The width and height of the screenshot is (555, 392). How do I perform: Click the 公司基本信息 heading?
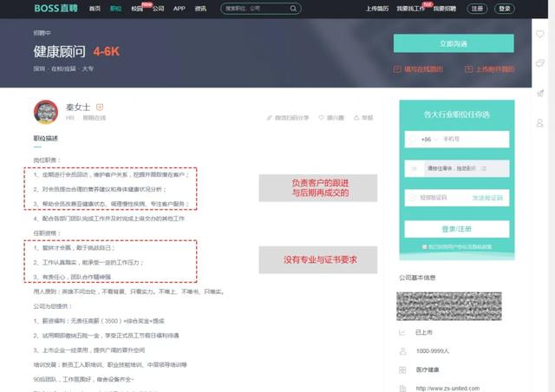point(417,278)
